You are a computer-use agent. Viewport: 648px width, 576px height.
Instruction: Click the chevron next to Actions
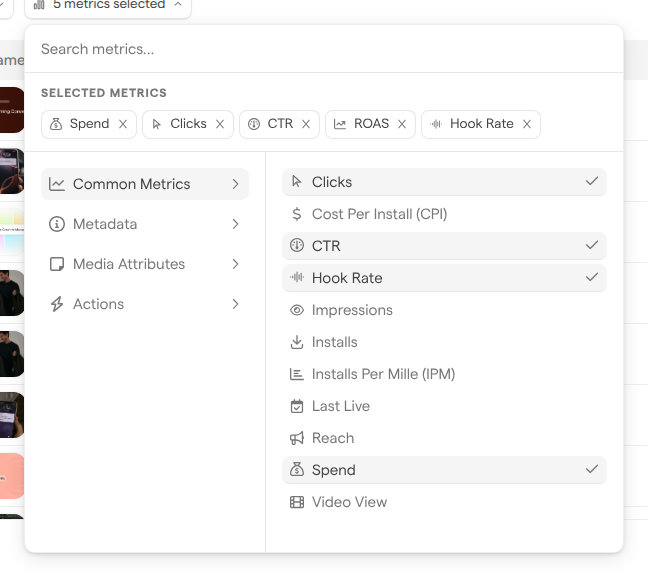235,304
